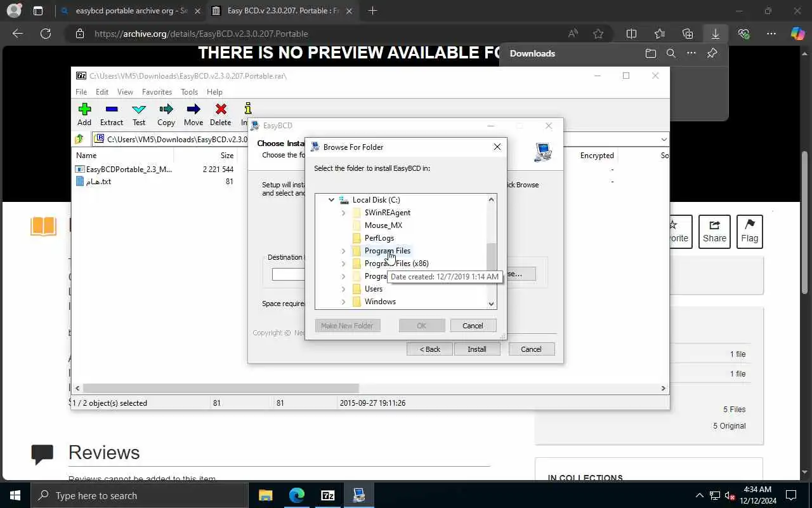Click Cancel in the EasyBCD setup window
Screen dimensions: 812x508
click(531, 349)
